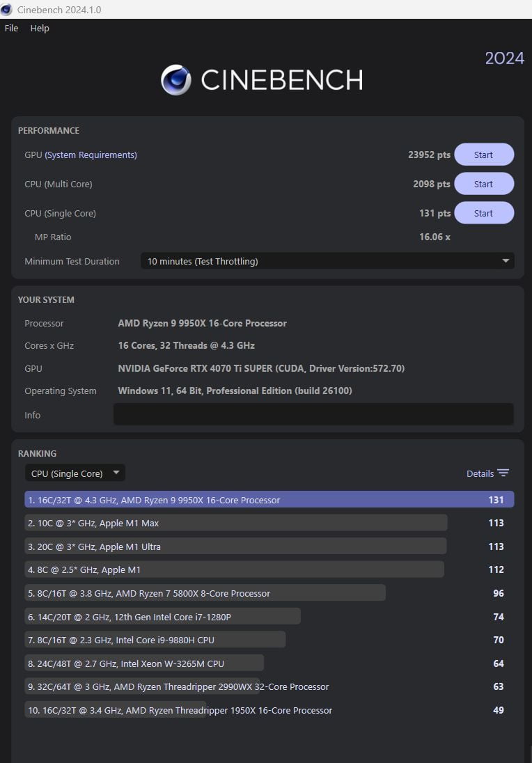The height and width of the screenshot is (763, 532).
Task: Click the processor name in Your System
Action: 203,323
